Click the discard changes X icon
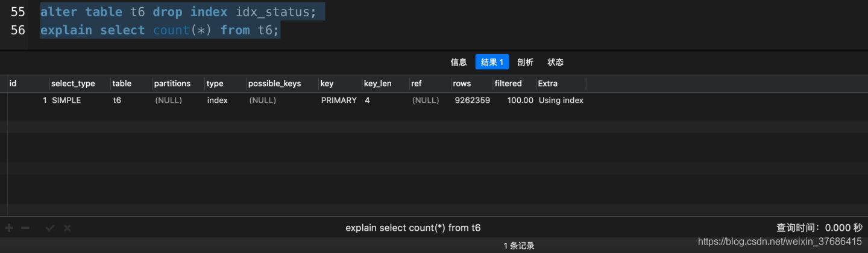The height and width of the screenshot is (253, 868). [68, 228]
